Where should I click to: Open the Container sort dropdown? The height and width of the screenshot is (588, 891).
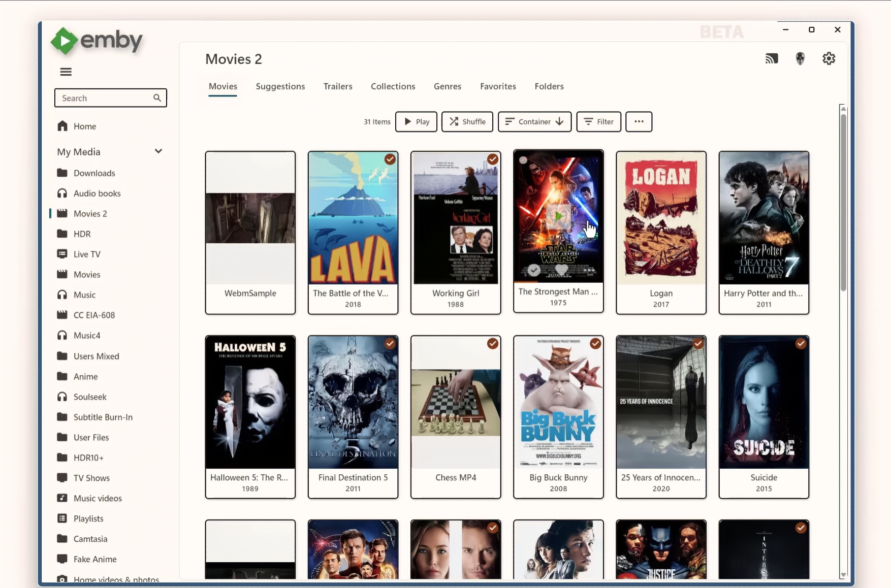pos(534,121)
